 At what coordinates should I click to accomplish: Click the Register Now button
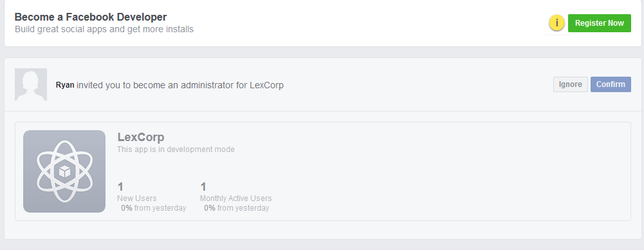coord(599,23)
